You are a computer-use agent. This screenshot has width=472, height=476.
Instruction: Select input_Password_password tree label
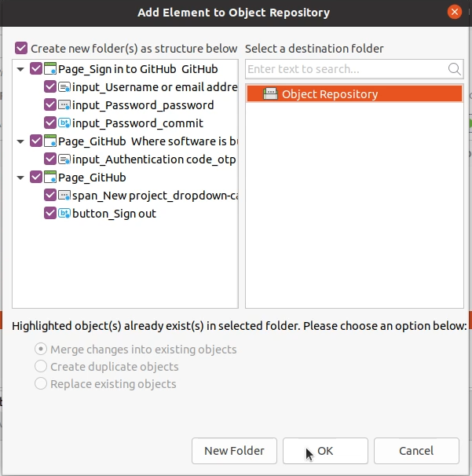click(143, 105)
